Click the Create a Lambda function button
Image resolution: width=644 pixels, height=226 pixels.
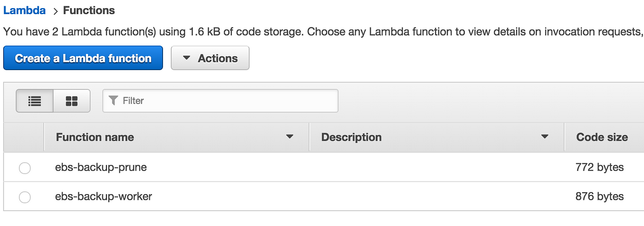pos(83,58)
